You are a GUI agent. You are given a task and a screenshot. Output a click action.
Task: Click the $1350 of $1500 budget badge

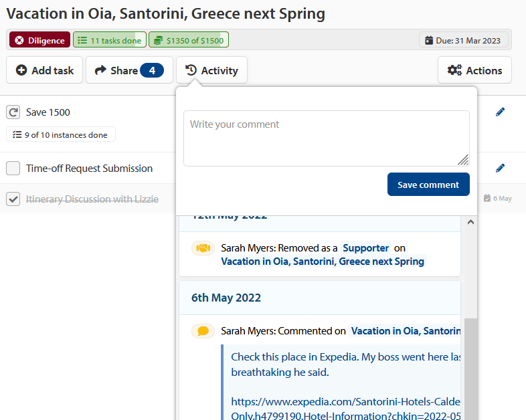tap(189, 40)
